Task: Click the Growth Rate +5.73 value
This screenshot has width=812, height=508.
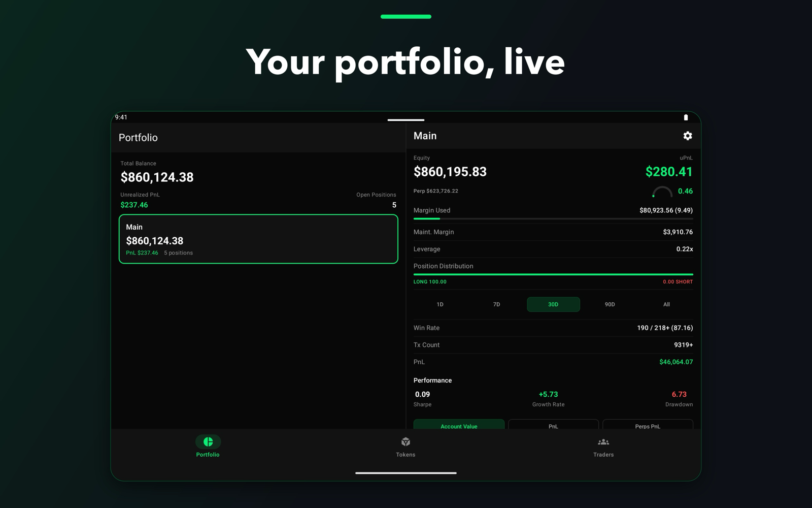Action: 548,394
